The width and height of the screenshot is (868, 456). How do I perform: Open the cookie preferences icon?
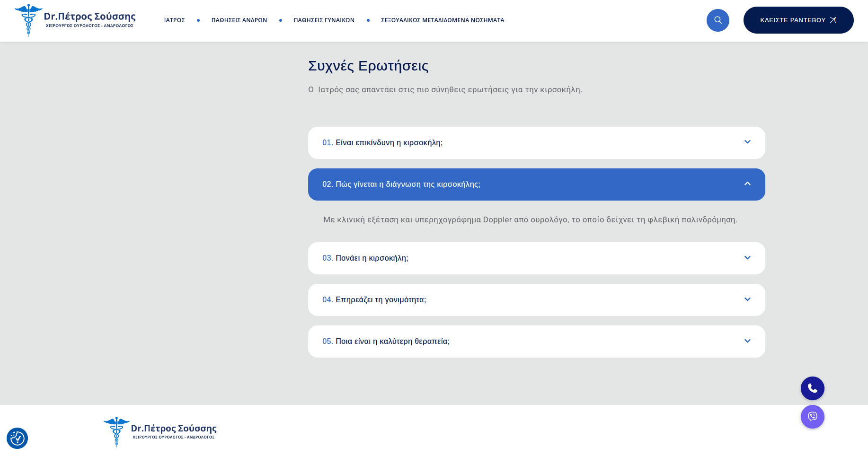tap(18, 438)
